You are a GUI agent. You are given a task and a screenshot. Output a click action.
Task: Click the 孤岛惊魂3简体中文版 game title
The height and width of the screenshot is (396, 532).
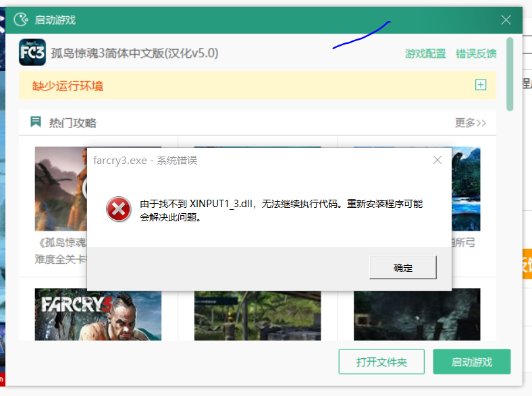click(x=135, y=53)
